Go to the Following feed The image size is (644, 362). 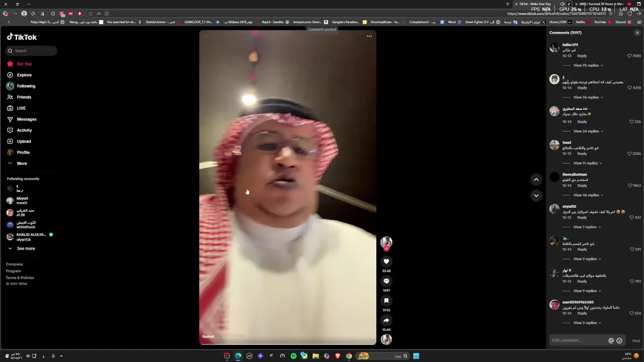[x=21, y=86]
